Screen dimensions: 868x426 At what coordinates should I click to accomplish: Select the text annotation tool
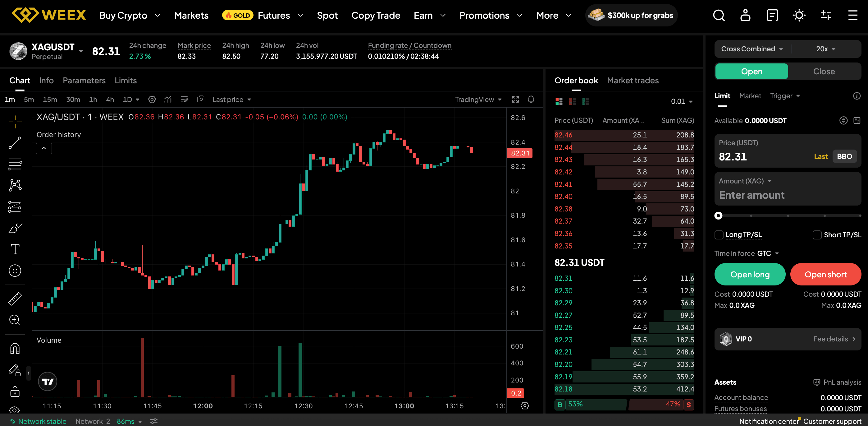click(x=15, y=249)
